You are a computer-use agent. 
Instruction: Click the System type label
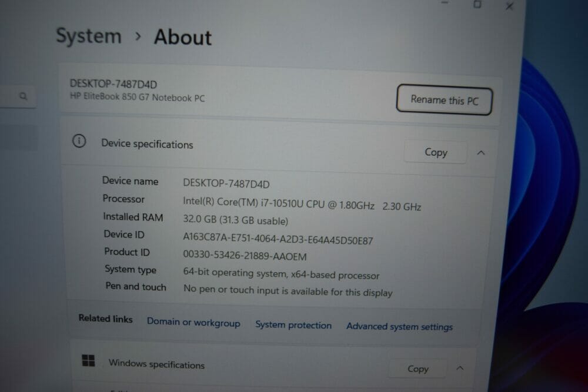(x=131, y=269)
